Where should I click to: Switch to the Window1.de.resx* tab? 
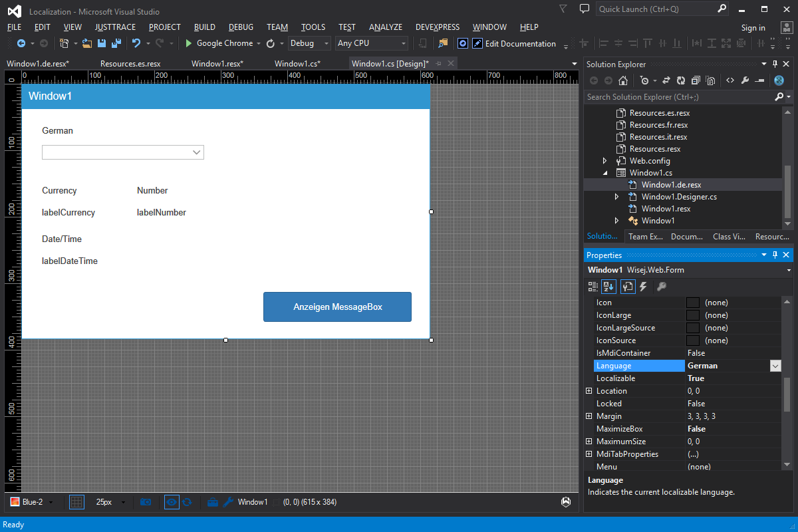click(38, 64)
